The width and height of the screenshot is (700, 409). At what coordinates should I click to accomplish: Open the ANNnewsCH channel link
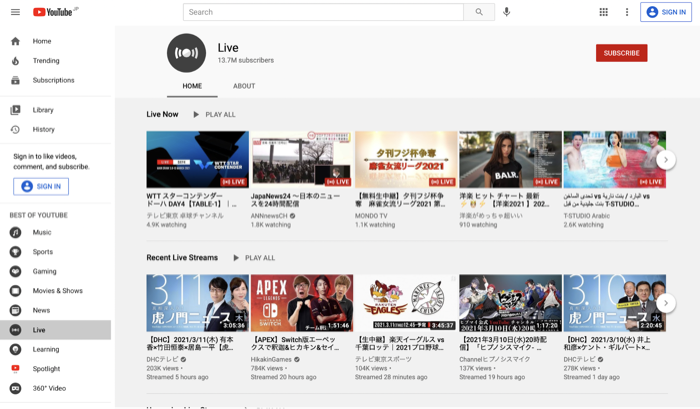pyautogui.click(x=269, y=216)
